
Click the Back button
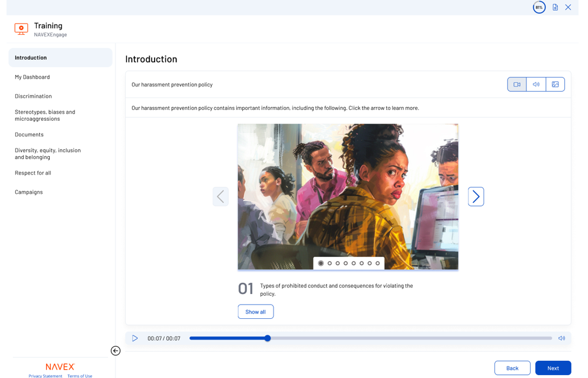pyautogui.click(x=512, y=369)
